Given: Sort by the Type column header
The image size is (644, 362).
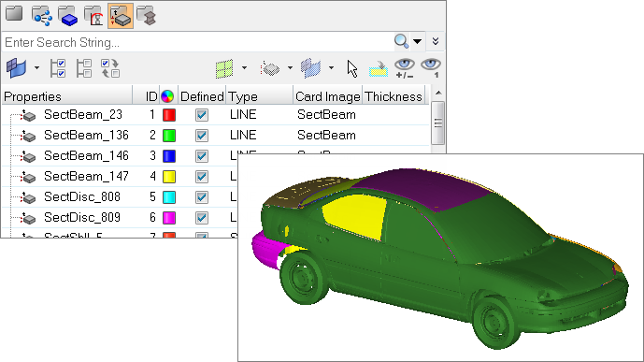Looking at the screenshot, I should click(260, 96).
